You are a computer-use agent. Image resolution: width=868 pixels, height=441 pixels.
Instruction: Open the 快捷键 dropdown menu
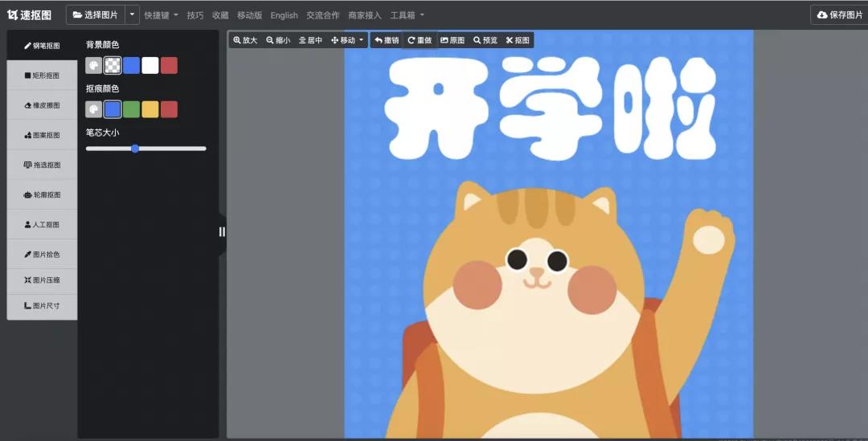click(x=161, y=15)
